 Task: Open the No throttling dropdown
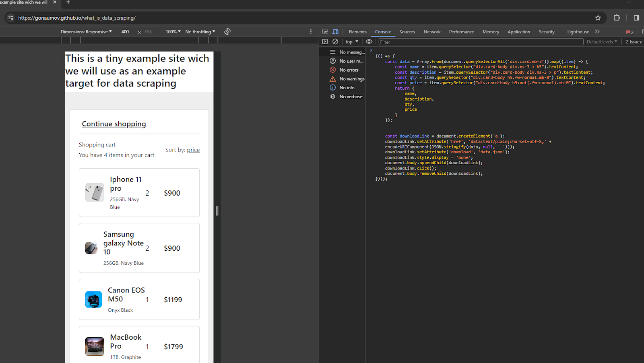[200, 31]
